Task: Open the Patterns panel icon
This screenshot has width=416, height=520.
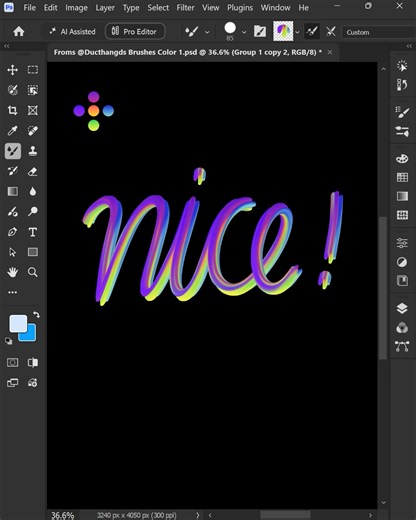Action: click(x=402, y=215)
